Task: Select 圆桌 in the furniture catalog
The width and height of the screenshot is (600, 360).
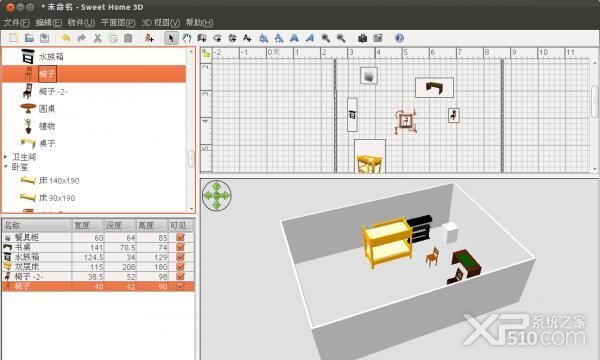Action: [47, 109]
